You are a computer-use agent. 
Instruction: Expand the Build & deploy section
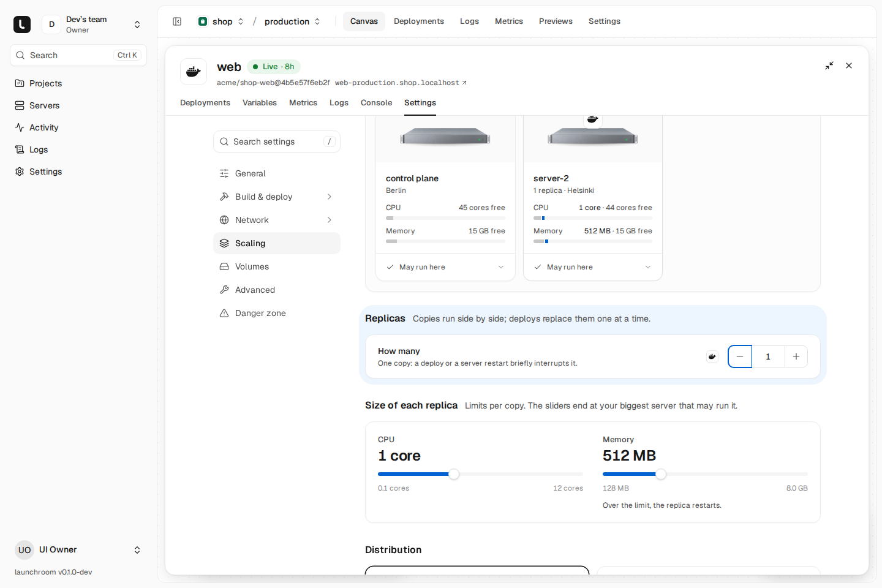[277, 197]
